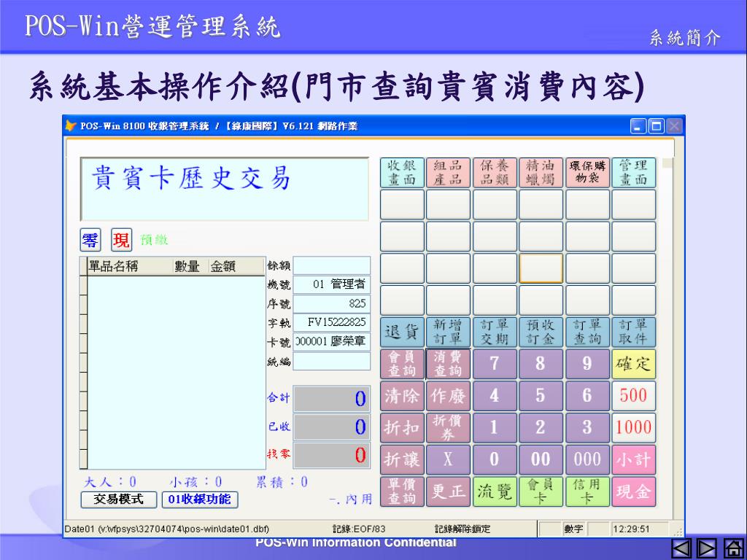This screenshot has height=560, width=747.
Task: Click the 信用卡 credit card button
Action: point(587,492)
